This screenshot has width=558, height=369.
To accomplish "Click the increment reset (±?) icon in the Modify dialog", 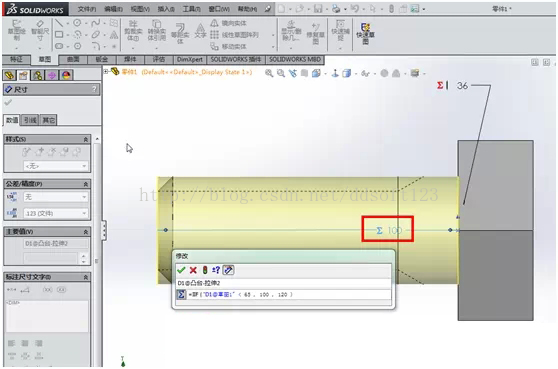I will tap(216, 270).
